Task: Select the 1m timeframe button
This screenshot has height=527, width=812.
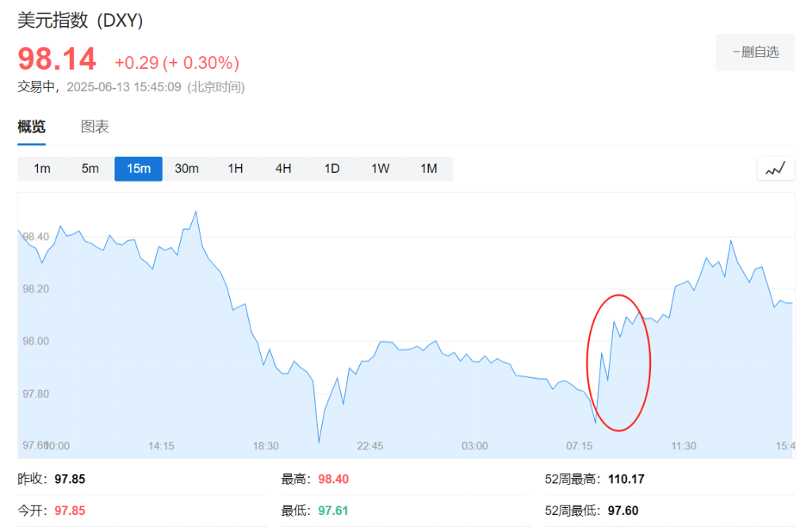Action: 42,168
